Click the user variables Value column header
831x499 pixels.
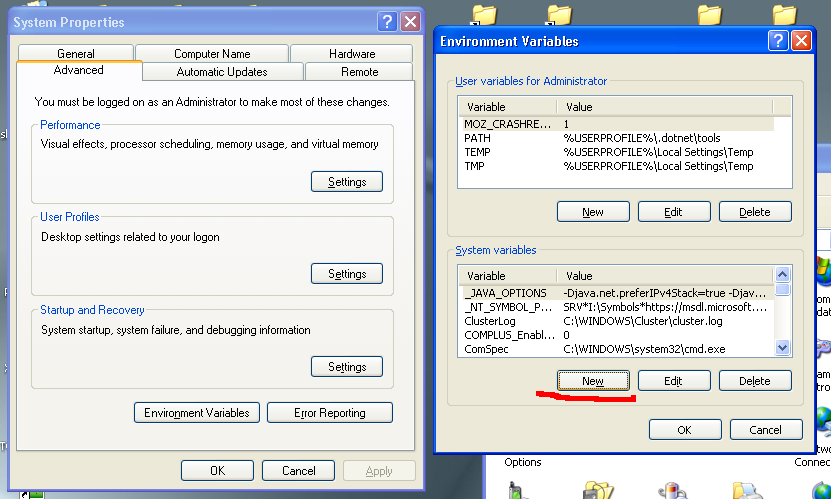665,107
